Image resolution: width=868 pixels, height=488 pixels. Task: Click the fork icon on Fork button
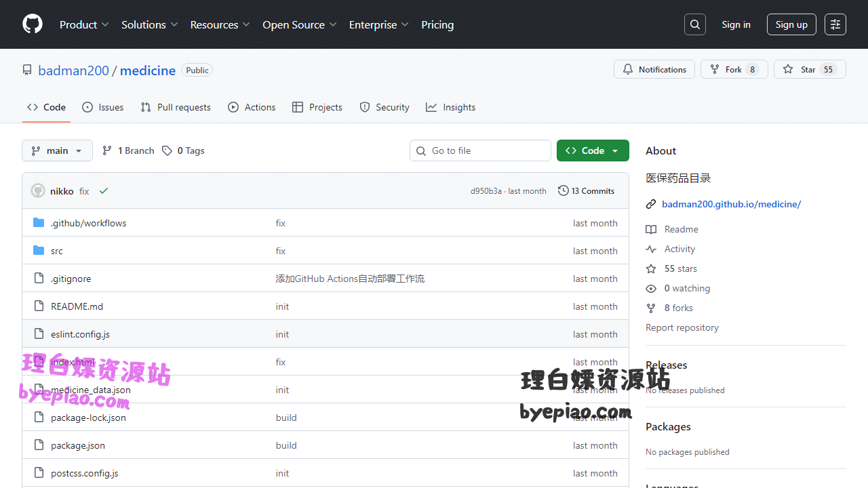[715, 69]
